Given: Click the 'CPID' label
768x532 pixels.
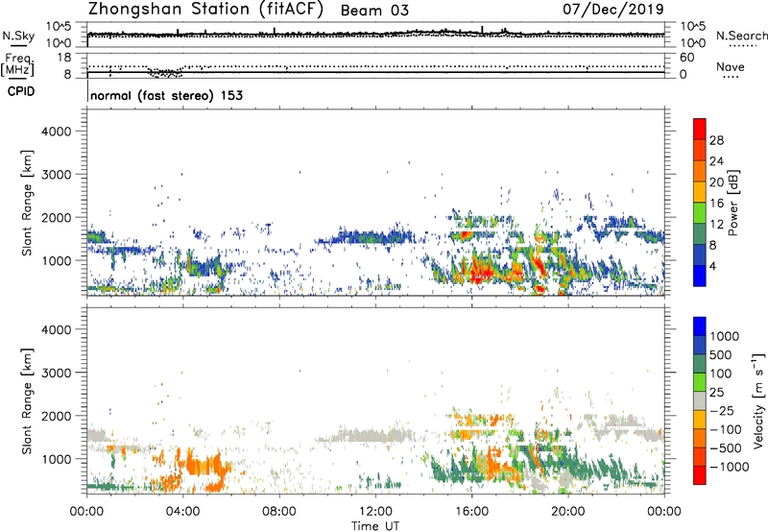Looking at the screenshot, I should (21, 91).
